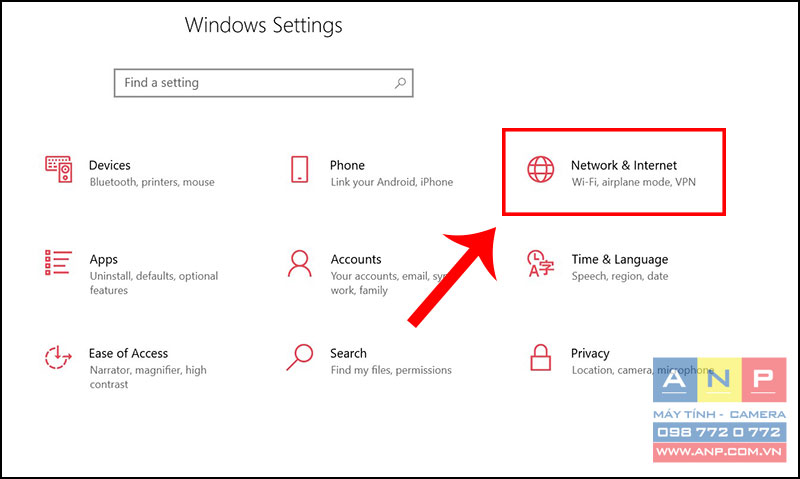This screenshot has height=479, width=800.
Task: Open the Time & Language icon
Action: pyautogui.click(x=540, y=263)
